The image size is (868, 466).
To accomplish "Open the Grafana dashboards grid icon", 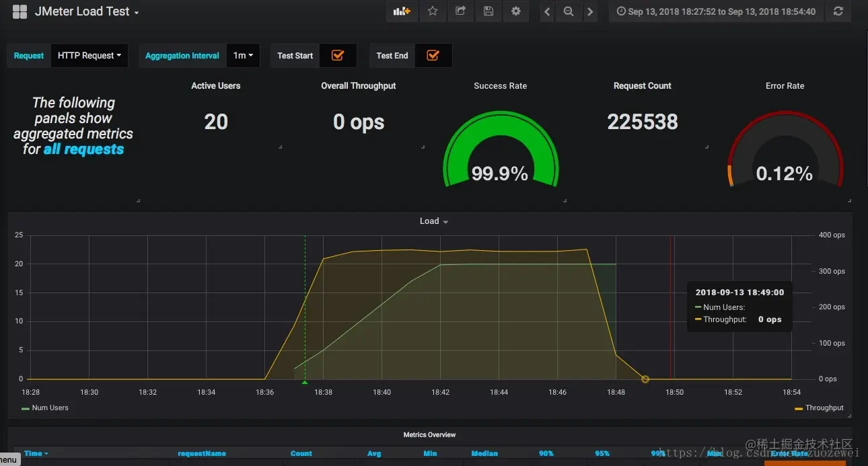I will click(20, 12).
